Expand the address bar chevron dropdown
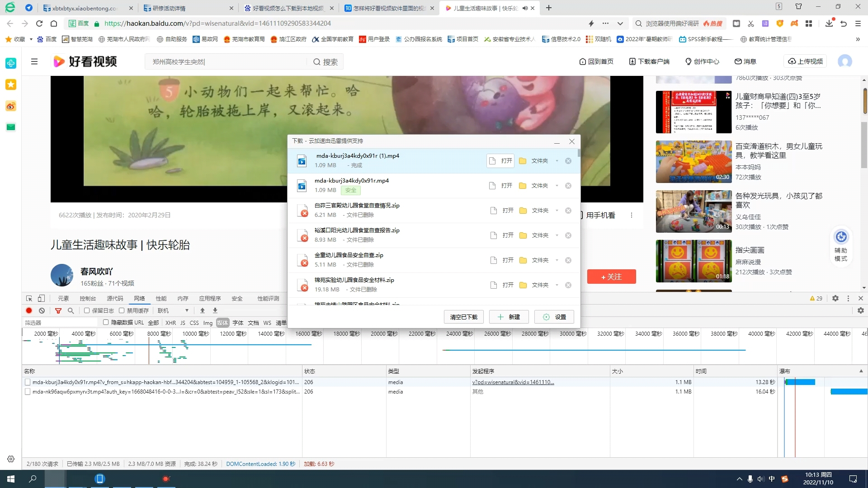Viewport: 868px width, 488px height. click(620, 23)
